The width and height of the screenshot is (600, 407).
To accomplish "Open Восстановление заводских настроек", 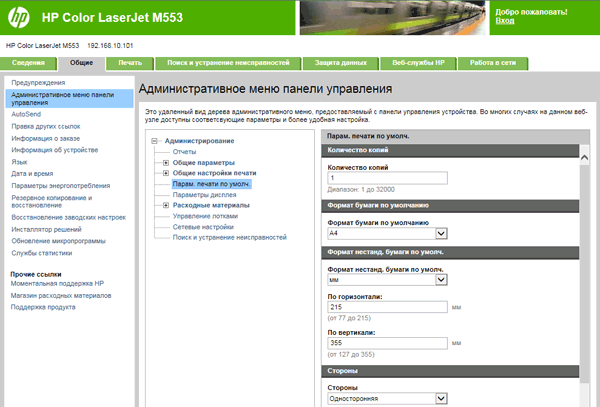I will pos(68,218).
